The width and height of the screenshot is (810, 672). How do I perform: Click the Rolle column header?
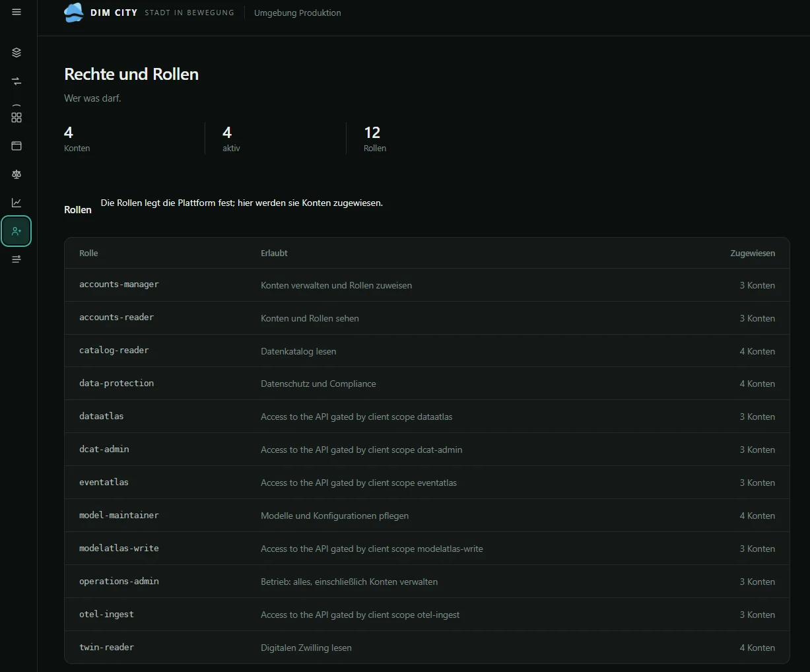[88, 253]
